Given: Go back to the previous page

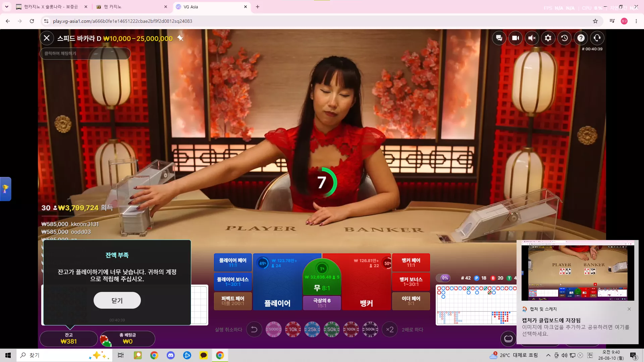Looking at the screenshot, I should (8, 21).
